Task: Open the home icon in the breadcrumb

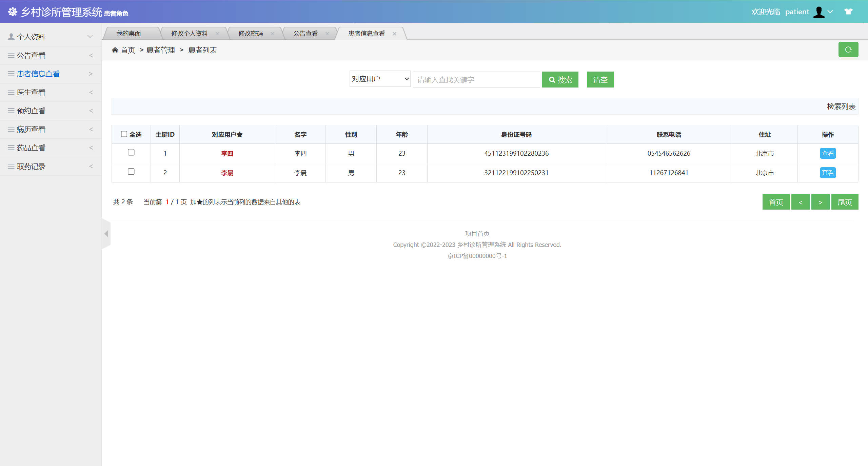Action: 115,50
